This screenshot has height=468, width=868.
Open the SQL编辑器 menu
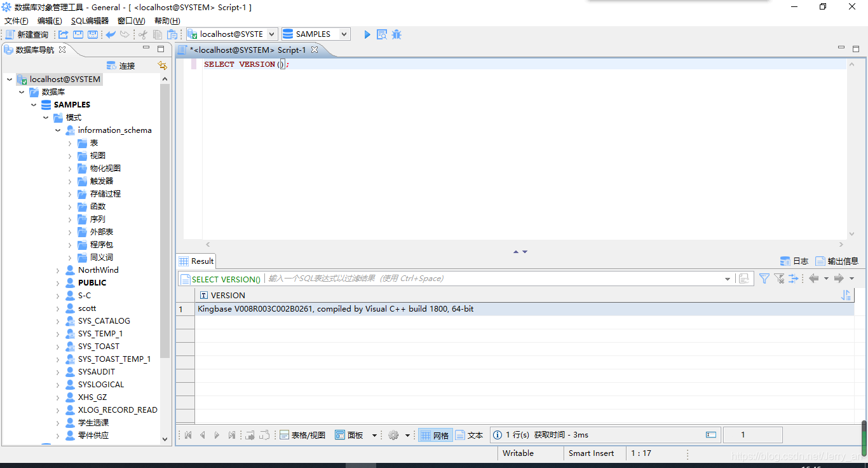tap(90, 21)
